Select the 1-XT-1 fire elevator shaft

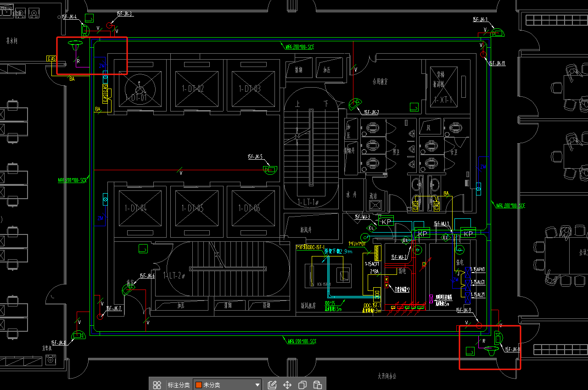pos(443,87)
